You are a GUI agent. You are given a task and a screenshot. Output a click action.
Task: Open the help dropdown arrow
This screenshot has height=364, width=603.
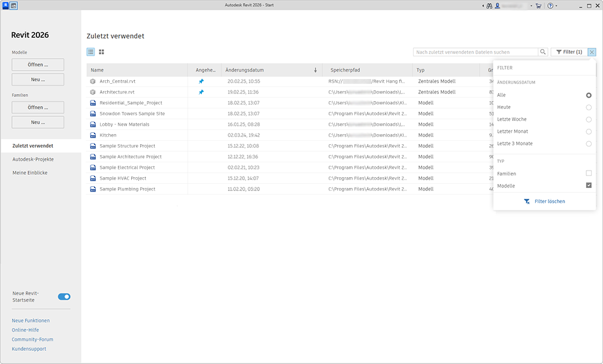click(x=556, y=6)
